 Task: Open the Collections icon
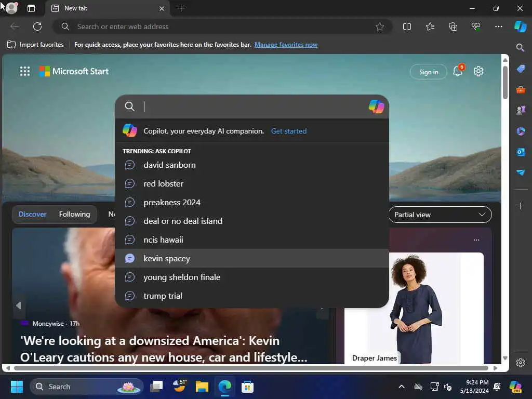pos(453,26)
